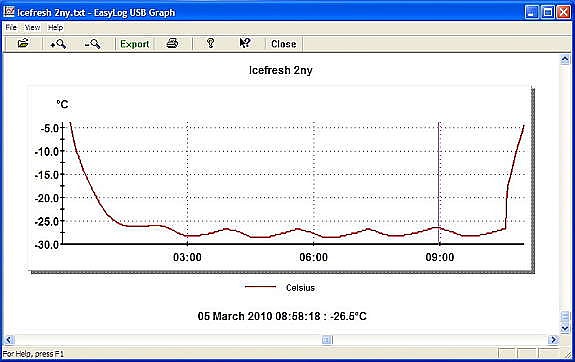Zoom out with the minus magnifier
575x362 pixels.
[92, 44]
